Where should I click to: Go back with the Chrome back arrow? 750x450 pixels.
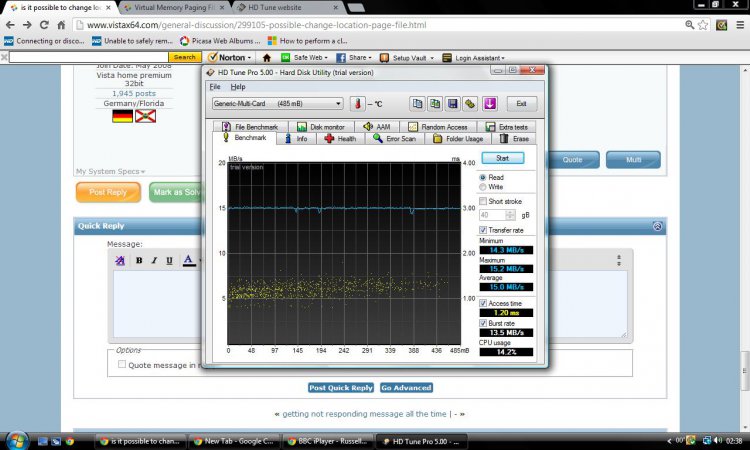[10, 25]
